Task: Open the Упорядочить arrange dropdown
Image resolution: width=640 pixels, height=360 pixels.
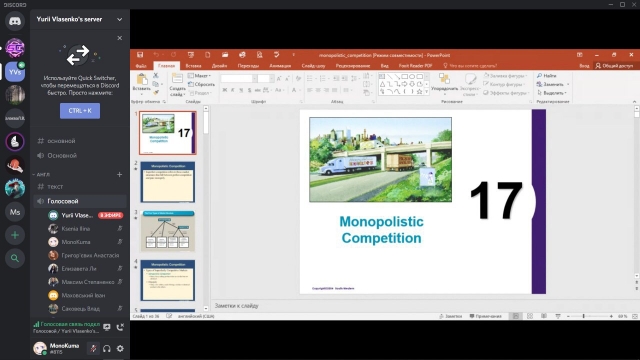Action: coord(444,85)
